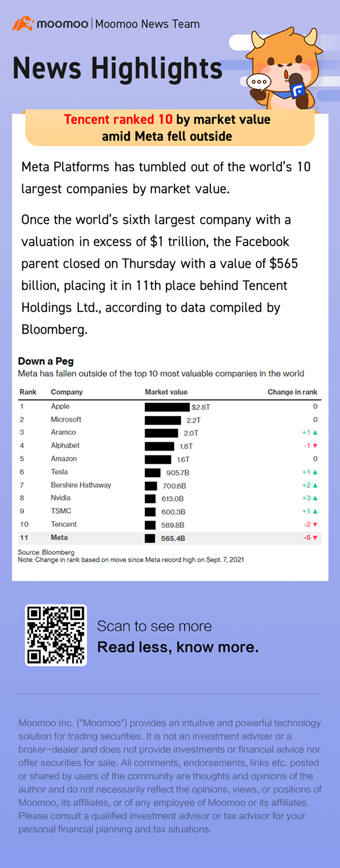Screen dimensions: 340x868
Task: Click the green up arrow in Aramco row
Action: (315, 433)
